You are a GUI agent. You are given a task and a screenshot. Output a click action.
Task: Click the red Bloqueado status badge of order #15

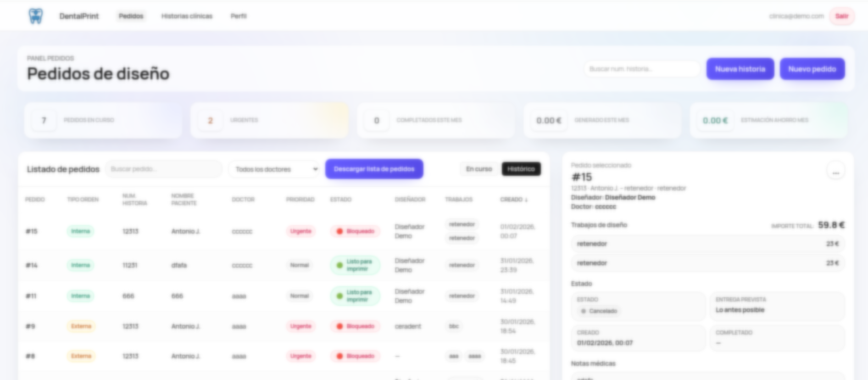(x=356, y=231)
